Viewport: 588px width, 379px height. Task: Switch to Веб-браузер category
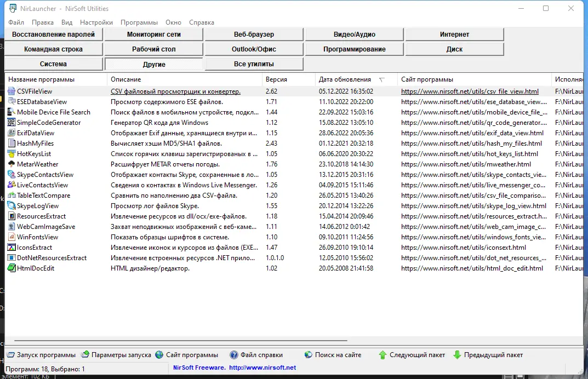[x=254, y=35]
